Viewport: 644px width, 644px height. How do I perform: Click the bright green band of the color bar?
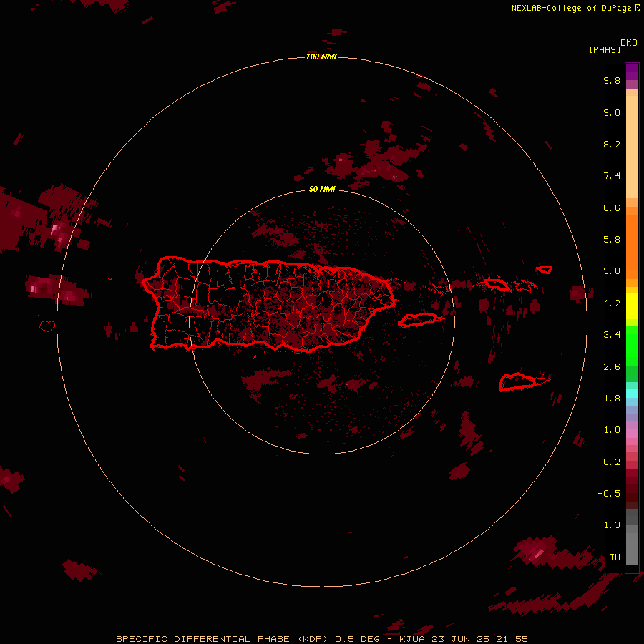pos(632,346)
